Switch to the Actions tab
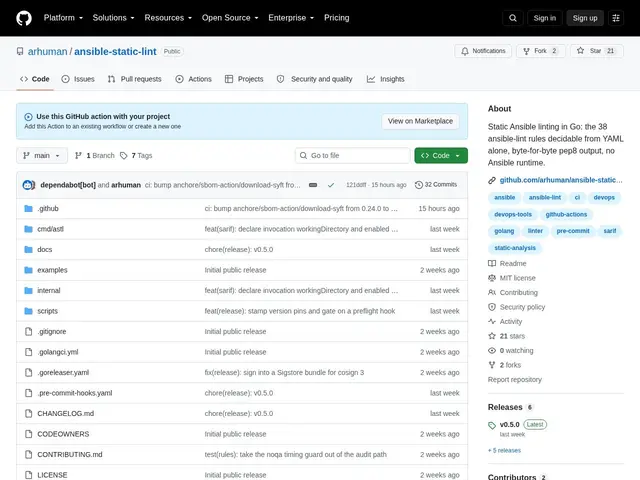This screenshot has width=640, height=480. [x=193, y=79]
